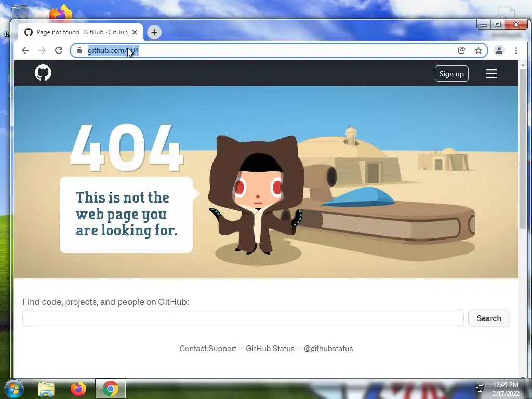
Task: Bookmark this page with the star icon
Action: [x=478, y=50]
